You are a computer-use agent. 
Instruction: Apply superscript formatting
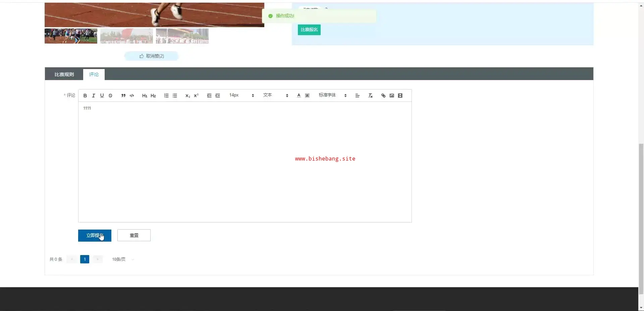196,96
